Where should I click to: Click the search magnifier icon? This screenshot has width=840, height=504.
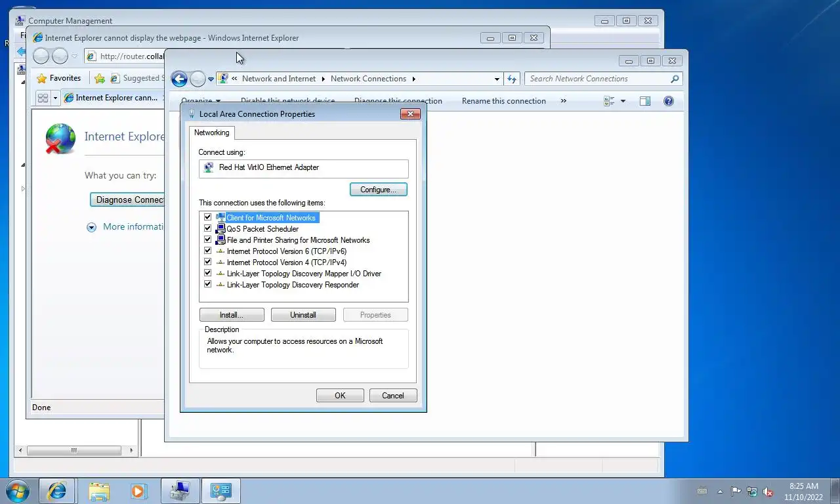675,79
